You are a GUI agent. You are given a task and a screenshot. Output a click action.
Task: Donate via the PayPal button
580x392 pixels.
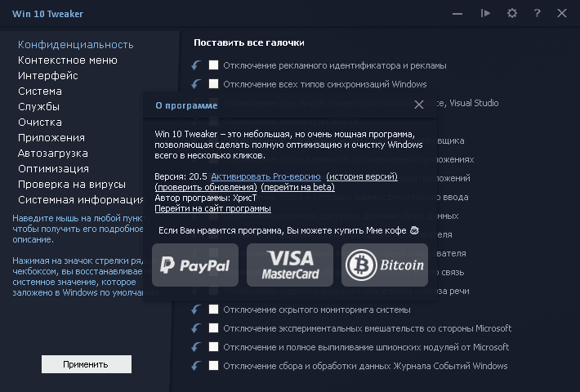[195, 265]
